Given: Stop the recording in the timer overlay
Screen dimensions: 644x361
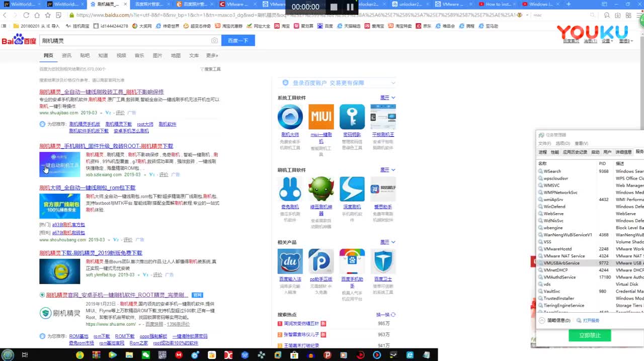Looking at the screenshot, I should click(x=334, y=7).
